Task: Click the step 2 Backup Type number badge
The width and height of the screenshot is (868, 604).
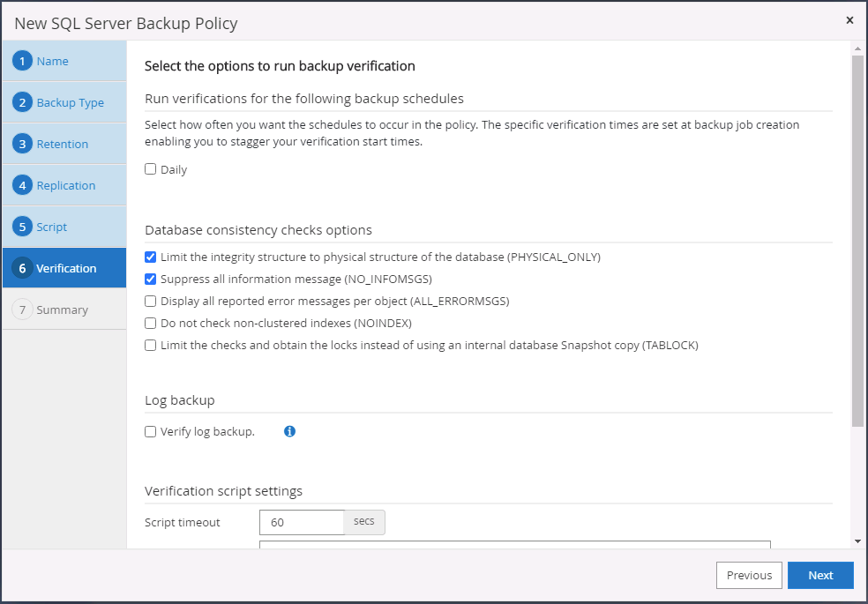Action: (x=23, y=102)
